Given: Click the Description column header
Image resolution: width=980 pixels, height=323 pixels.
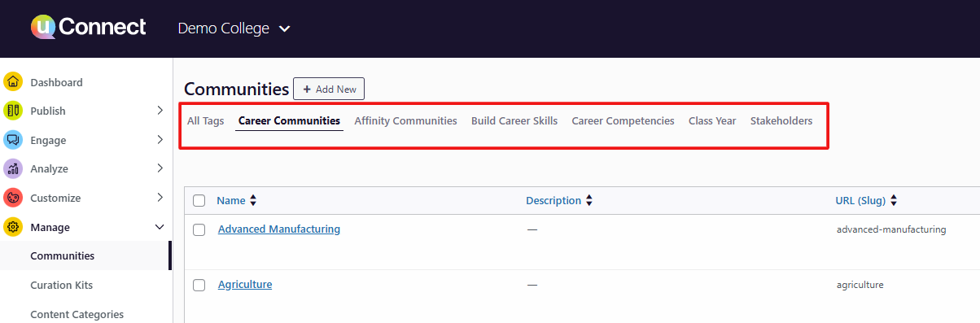Looking at the screenshot, I should 553,200.
